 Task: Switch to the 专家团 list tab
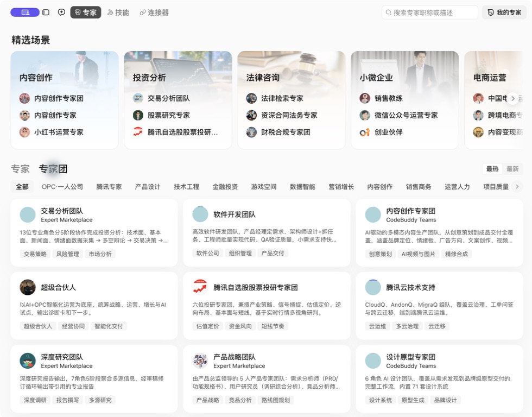click(53, 169)
